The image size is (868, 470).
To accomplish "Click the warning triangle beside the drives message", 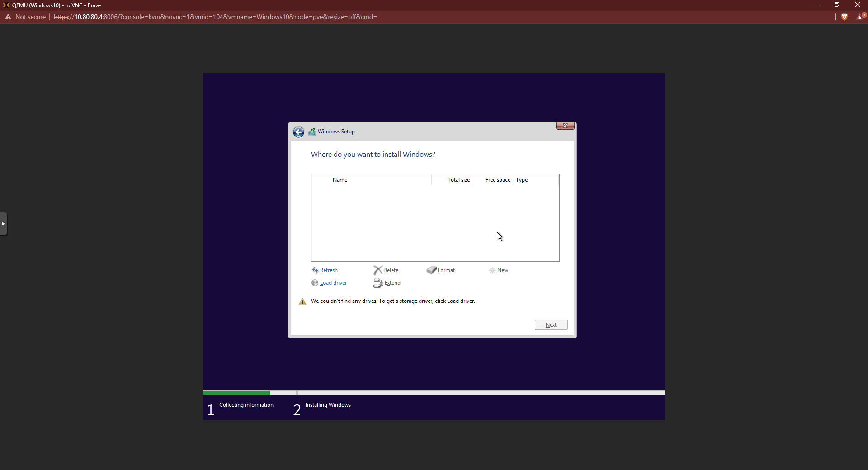I will click(302, 301).
